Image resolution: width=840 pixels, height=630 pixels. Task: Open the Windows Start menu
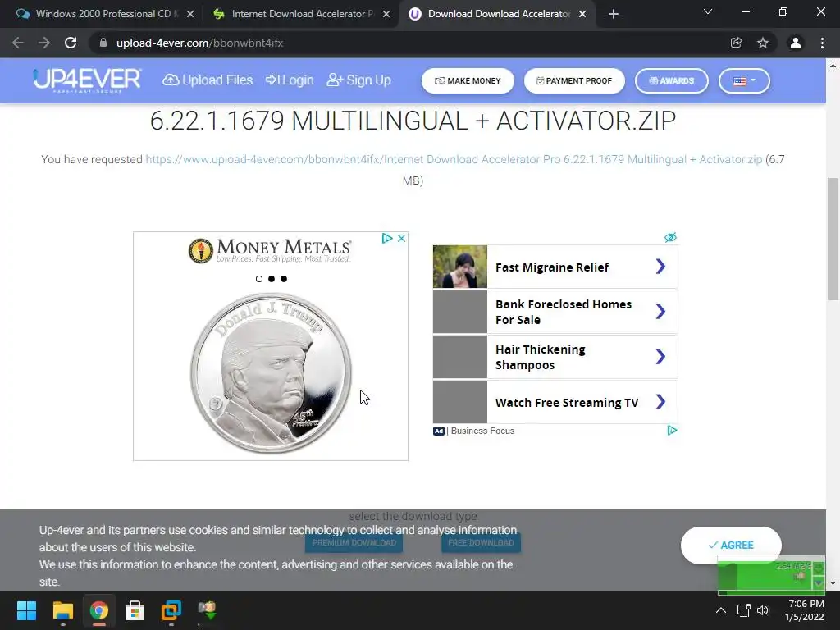26,610
